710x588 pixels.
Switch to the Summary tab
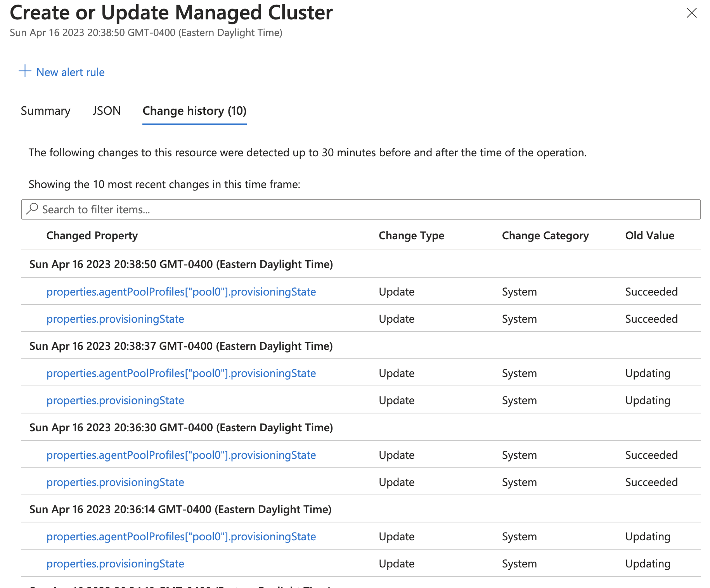pos(45,111)
